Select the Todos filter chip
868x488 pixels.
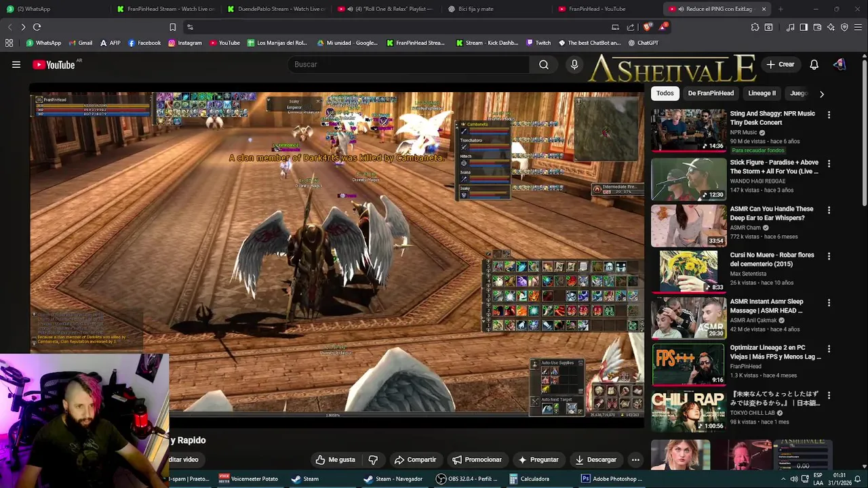coord(665,94)
